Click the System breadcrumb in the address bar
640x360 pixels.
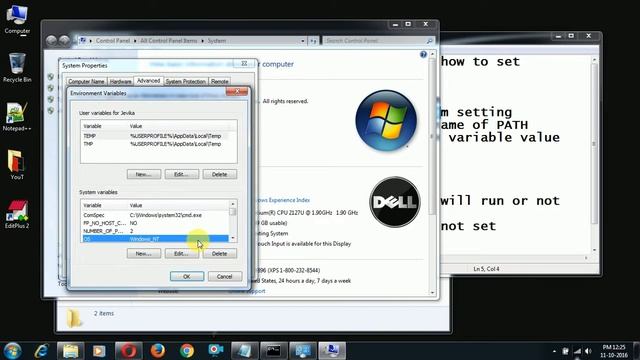click(x=217, y=41)
